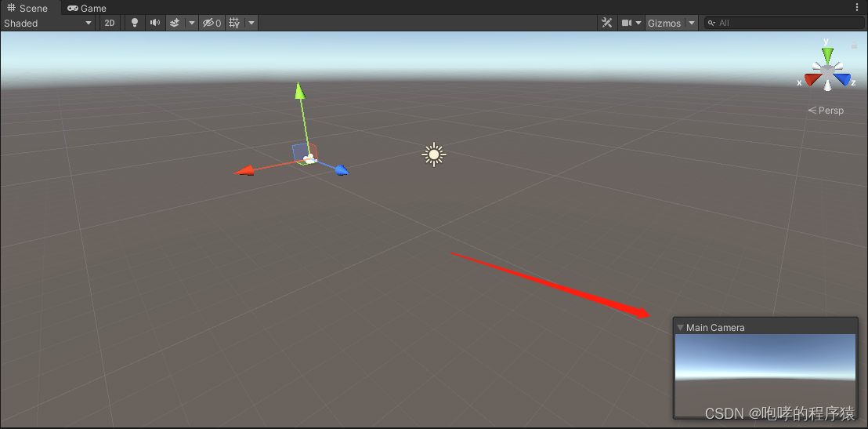This screenshot has width=868, height=429.
Task: Click the blue Z move arrow handle
Action: [342, 169]
